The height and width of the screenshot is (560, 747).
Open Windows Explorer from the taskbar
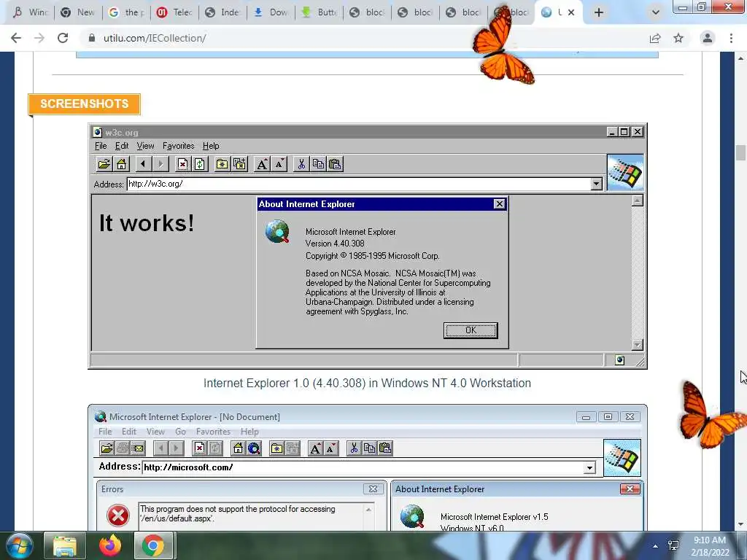[x=65, y=545]
